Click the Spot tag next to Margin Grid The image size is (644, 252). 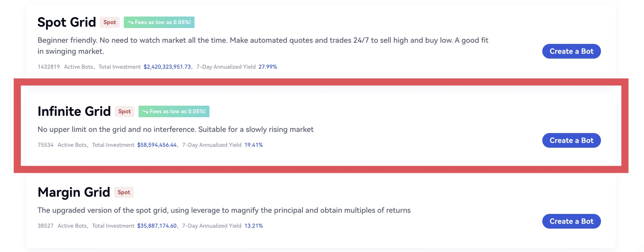(124, 192)
